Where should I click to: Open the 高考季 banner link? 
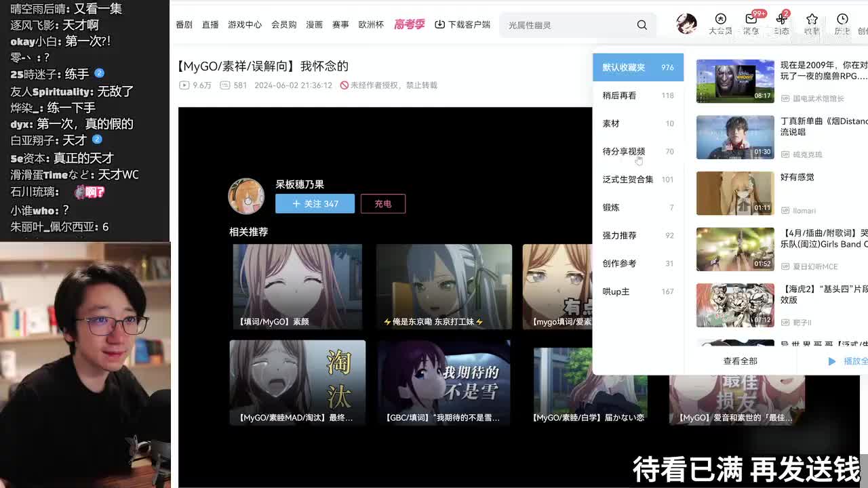[409, 24]
